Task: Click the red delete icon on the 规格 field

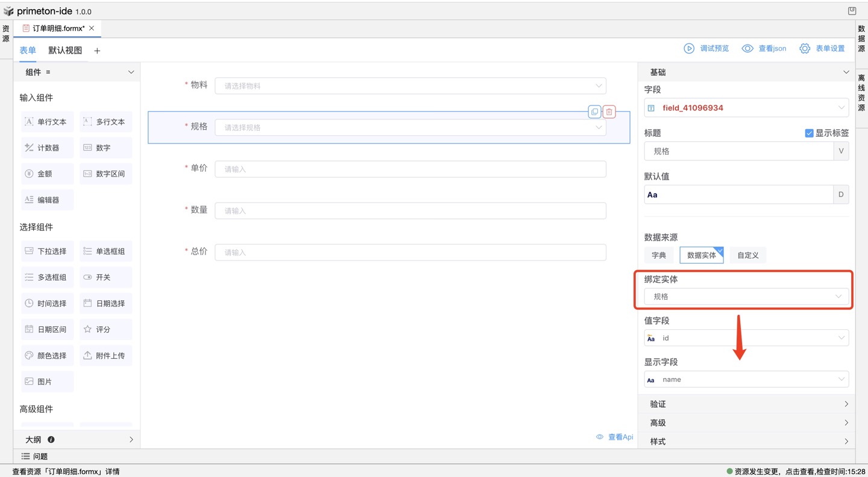Action: pos(609,112)
